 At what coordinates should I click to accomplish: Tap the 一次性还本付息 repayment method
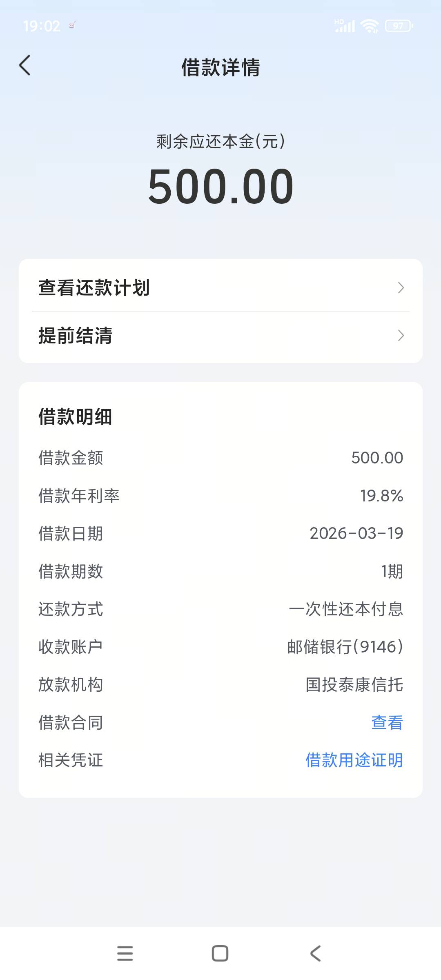coord(346,609)
